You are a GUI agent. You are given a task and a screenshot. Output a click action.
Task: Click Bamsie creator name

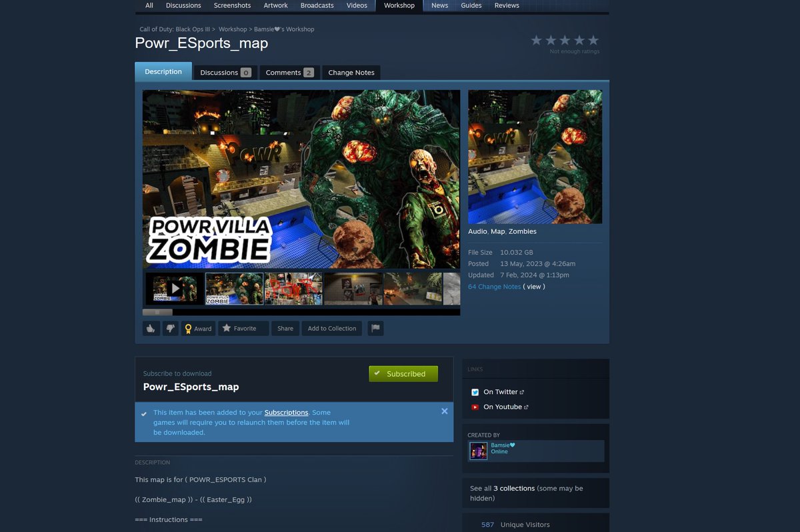pyautogui.click(x=503, y=445)
